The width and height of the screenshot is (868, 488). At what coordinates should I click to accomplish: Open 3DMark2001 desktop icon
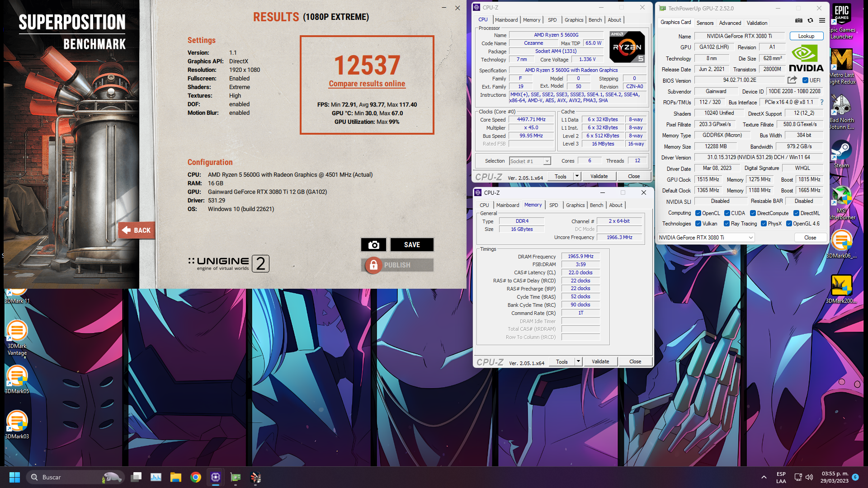pyautogui.click(x=841, y=289)
